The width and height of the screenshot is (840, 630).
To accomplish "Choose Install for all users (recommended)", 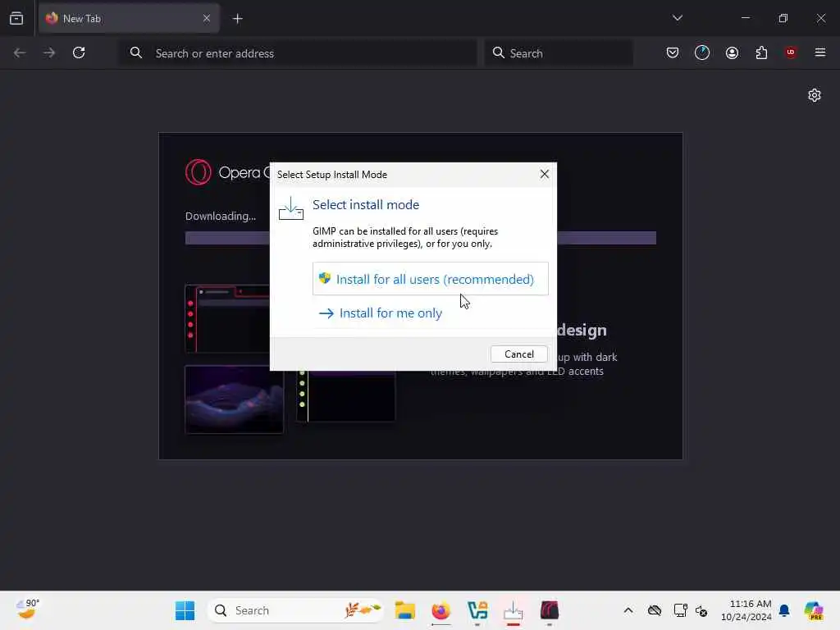I will (430, 279).
